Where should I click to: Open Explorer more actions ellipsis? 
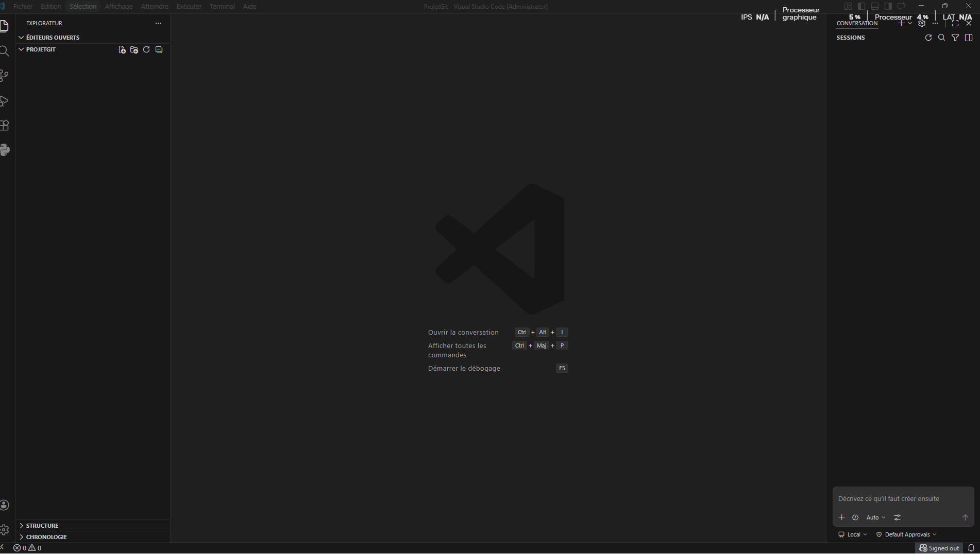click(x=158, y=23)
